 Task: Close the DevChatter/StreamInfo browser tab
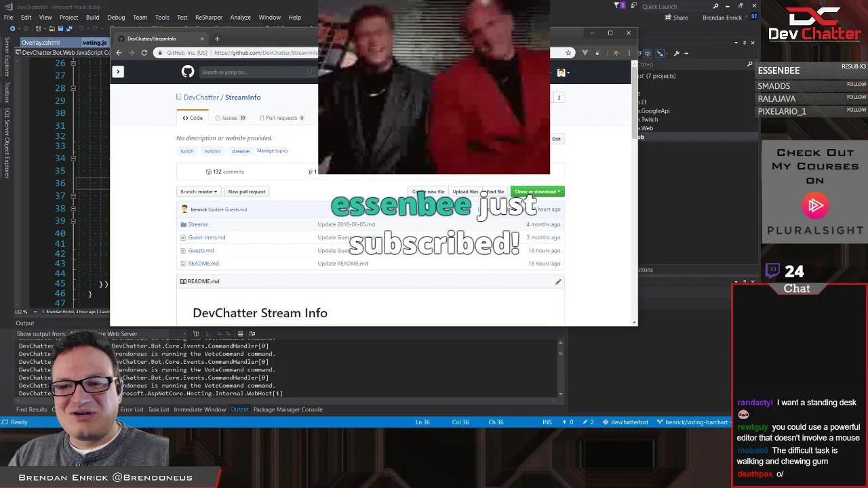click(x=201, y=39)
